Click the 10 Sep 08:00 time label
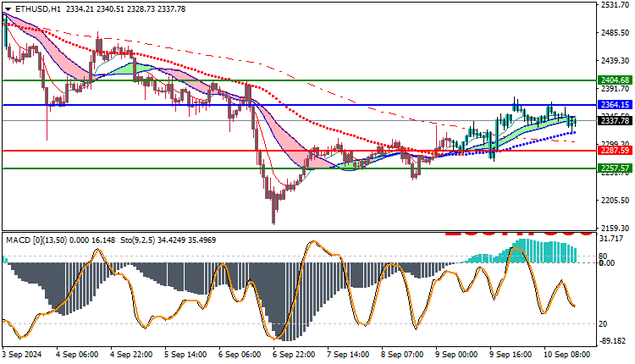635x364 pixels. 566,355
